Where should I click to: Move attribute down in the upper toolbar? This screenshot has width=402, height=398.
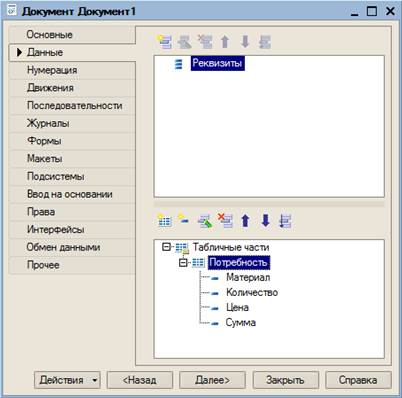click(245, 42)
